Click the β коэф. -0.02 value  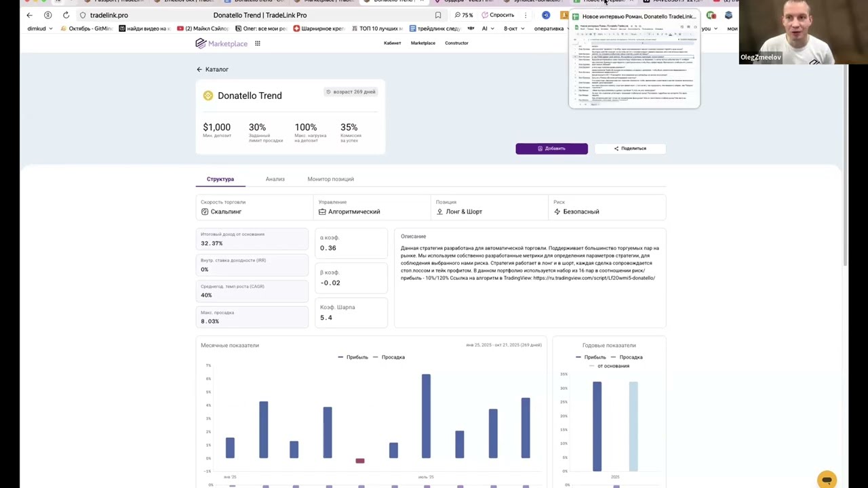click(330, 283)
